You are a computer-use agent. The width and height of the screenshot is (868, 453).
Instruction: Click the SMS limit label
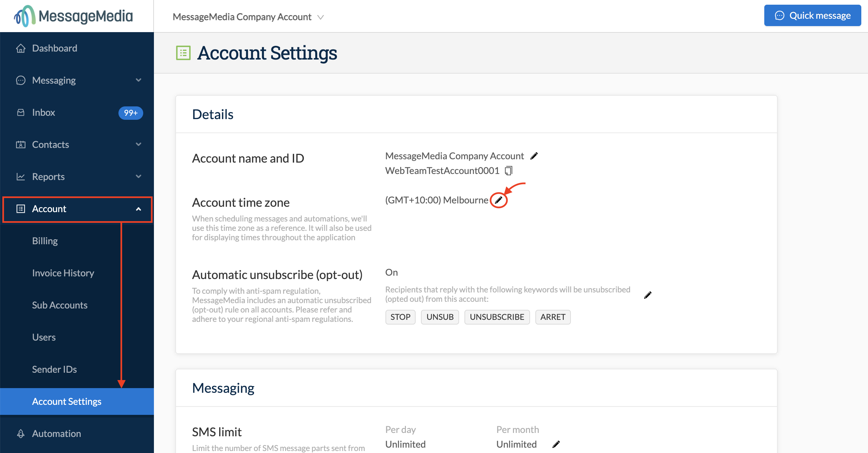tap(216, 432)
